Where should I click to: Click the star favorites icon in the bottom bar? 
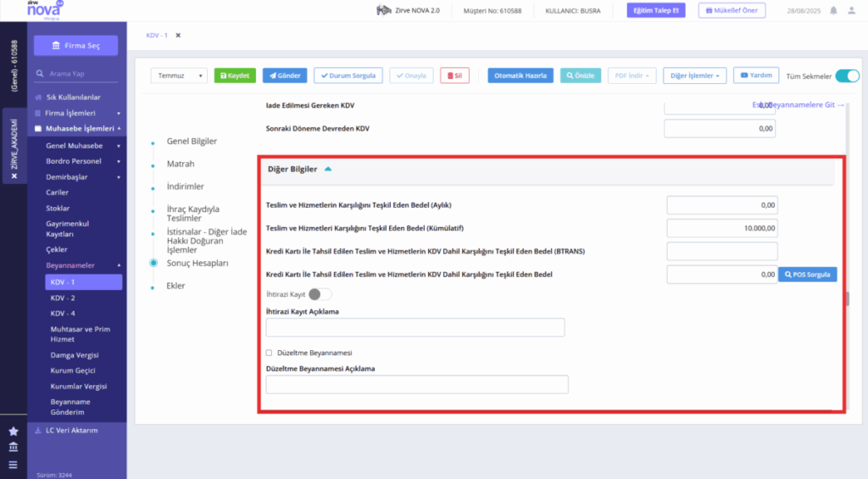tap(14, 432)
